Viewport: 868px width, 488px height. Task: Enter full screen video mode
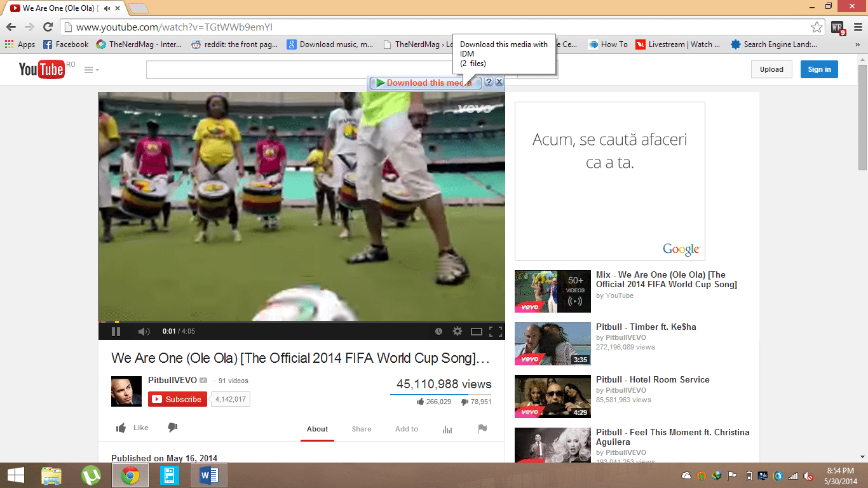tap(496, 331)
